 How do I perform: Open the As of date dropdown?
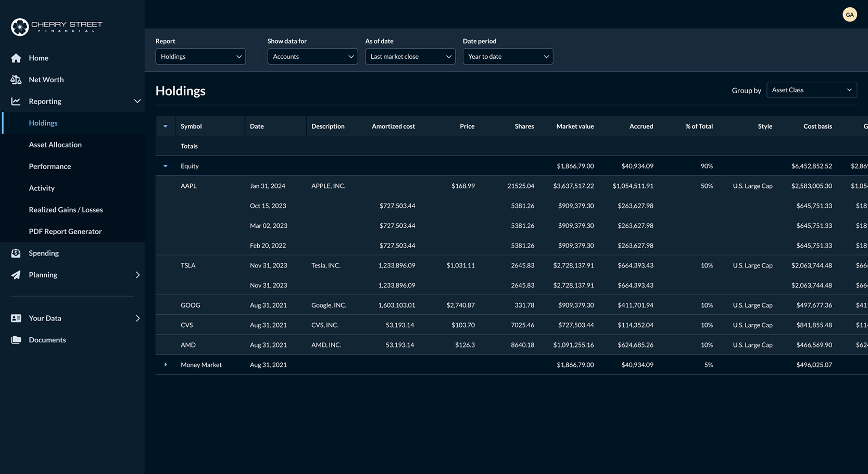click(x=410, y=56)
